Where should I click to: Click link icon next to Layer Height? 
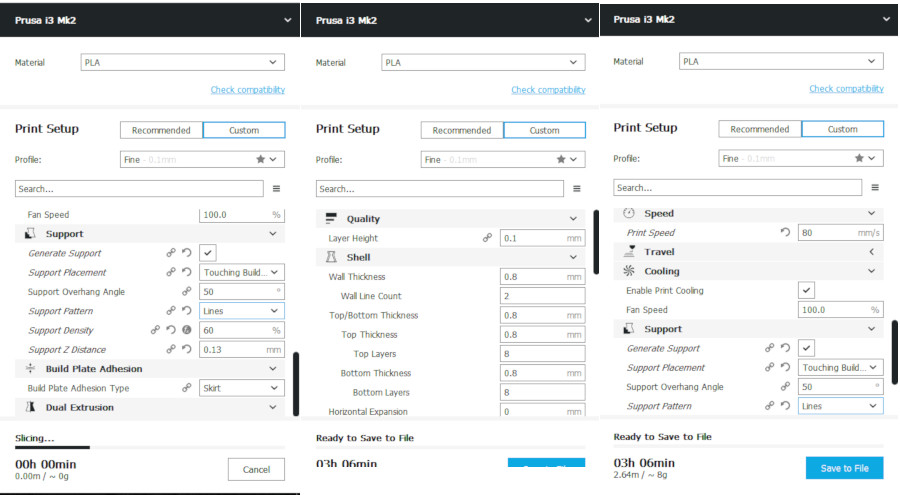pyautogui.click(x=487, y=238)
